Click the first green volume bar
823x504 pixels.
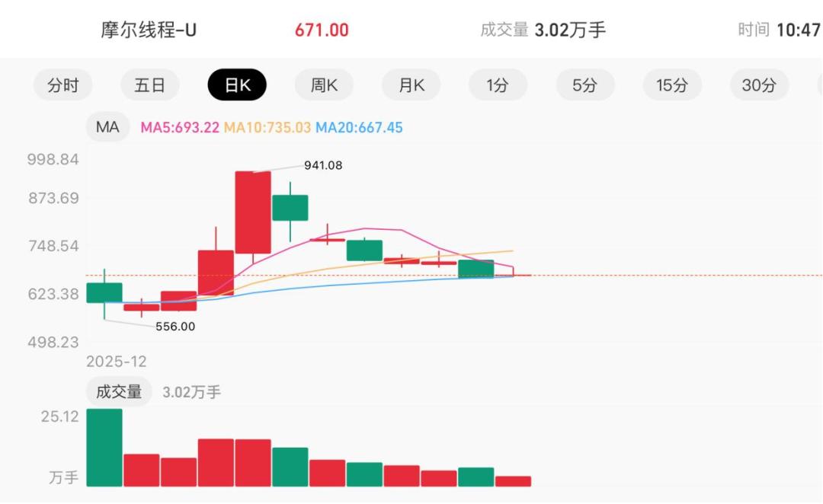(x=104, y=448)
